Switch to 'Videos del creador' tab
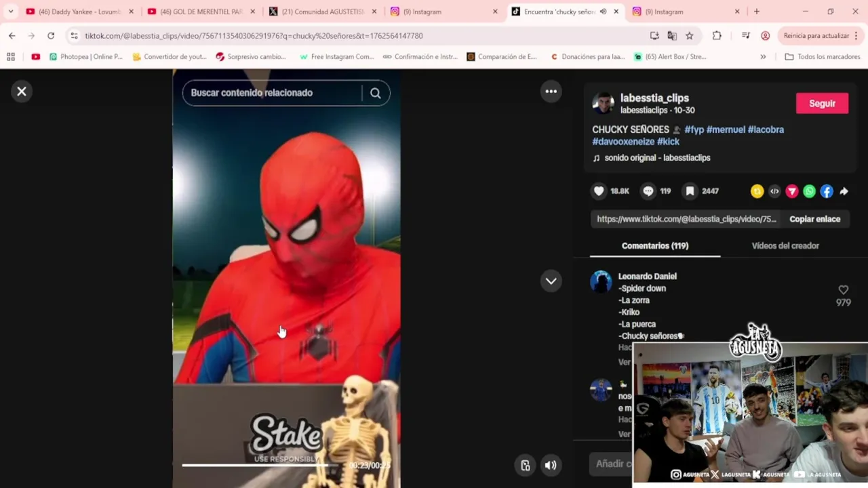Screen dimensions: 868x488 [785, 245]
